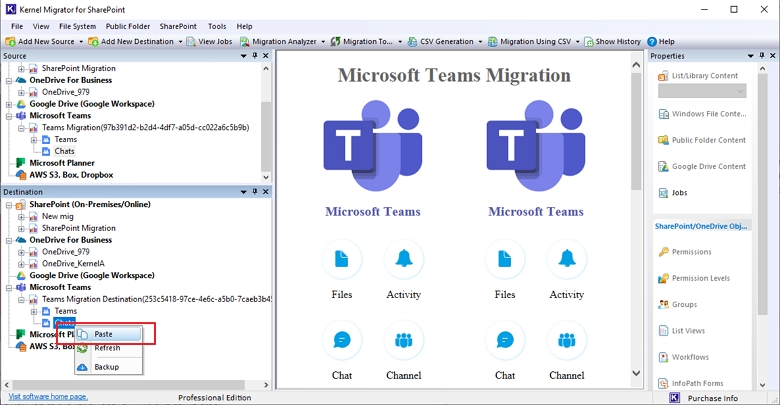The height and width of the screenshot is (405, 780).
Task: Open the Migration To... dropdown arrow
Action: point(400,42)
